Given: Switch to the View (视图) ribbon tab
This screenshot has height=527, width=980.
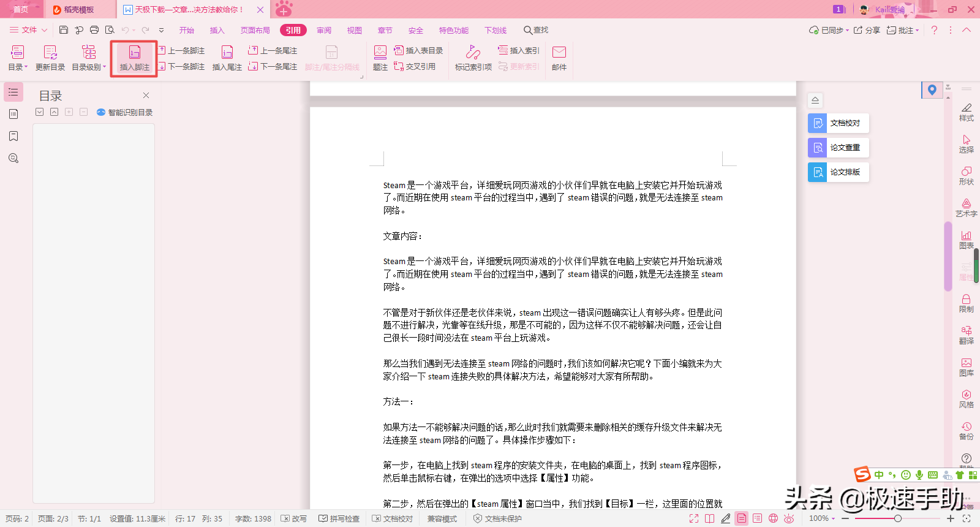Looking at the screenshot, I should (x=355, y=30).
